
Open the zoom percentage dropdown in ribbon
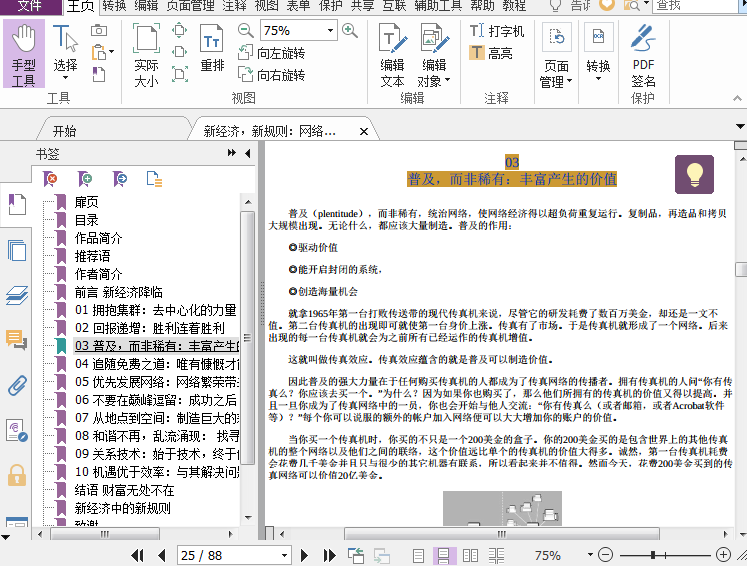click(x=328, y=31)
